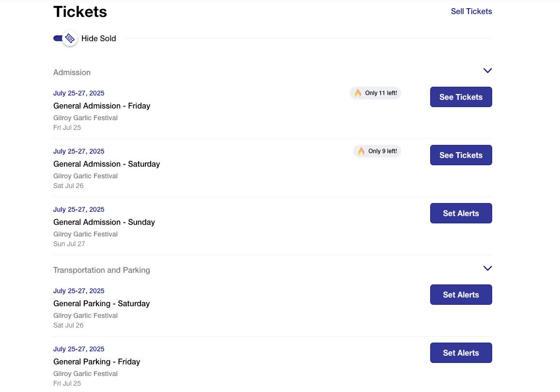Select General Parking - Friday listing title
Screen dimensions: 560x392
(96, 361)
